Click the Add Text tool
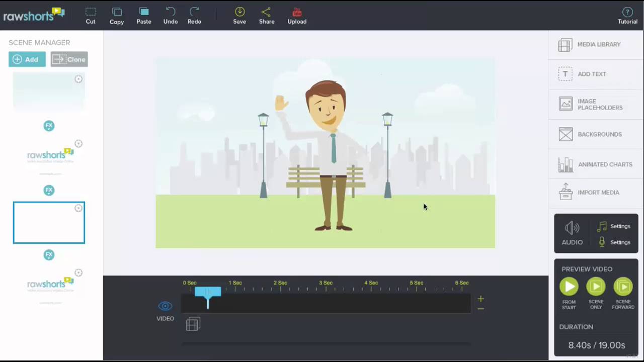 point(592,74)
